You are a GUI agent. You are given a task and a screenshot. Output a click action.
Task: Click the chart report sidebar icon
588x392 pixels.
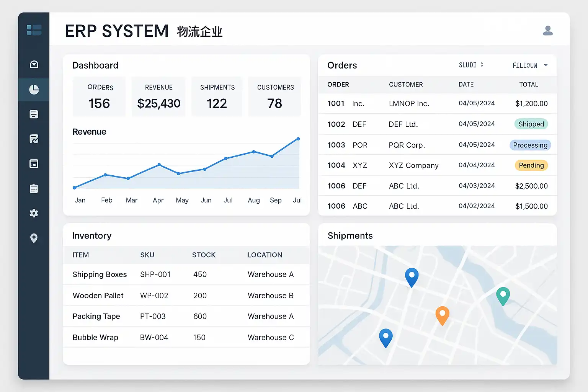tap(34, 139)
